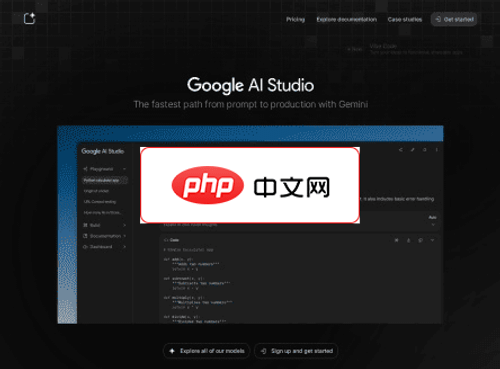Click the login icon in Get started button
This screenshot has height=369, width=500.
(438, 19)
